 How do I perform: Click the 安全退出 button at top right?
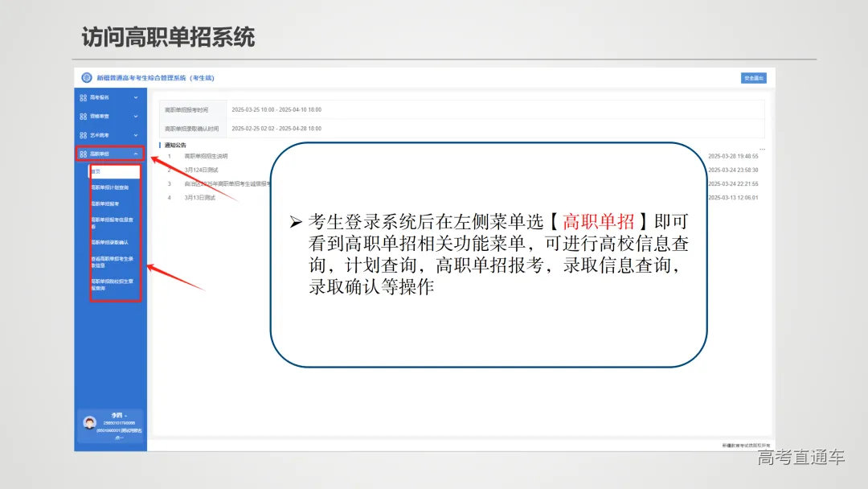coord(753,77)
